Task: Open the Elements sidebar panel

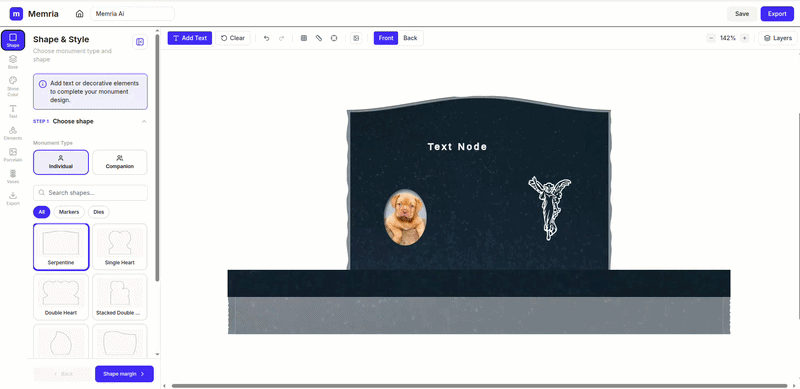Action: 13,133
